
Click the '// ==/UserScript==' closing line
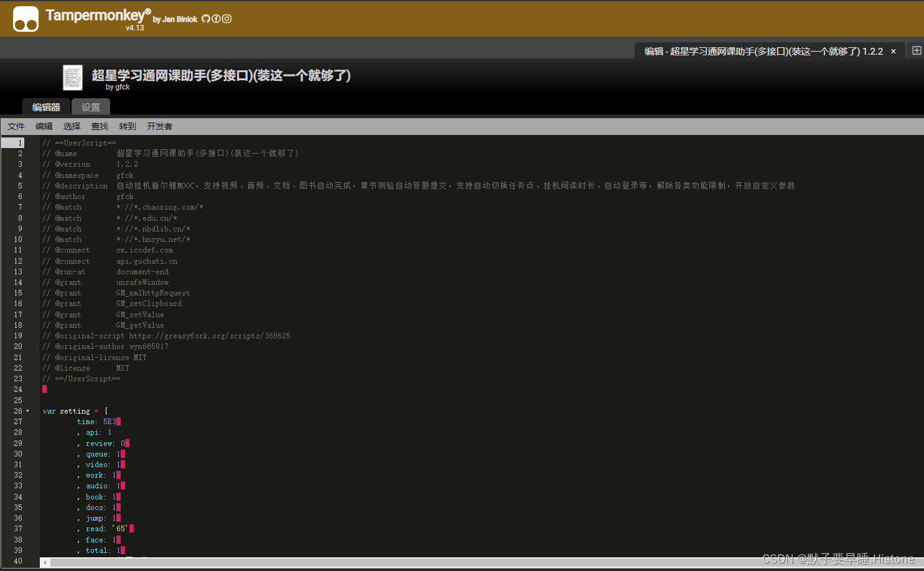point(82,379)
